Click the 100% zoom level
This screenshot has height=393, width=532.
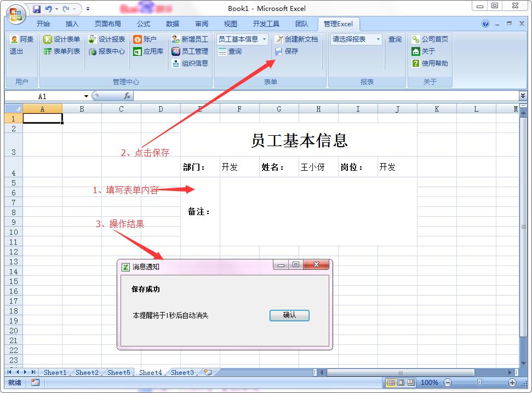click(429, 383)
